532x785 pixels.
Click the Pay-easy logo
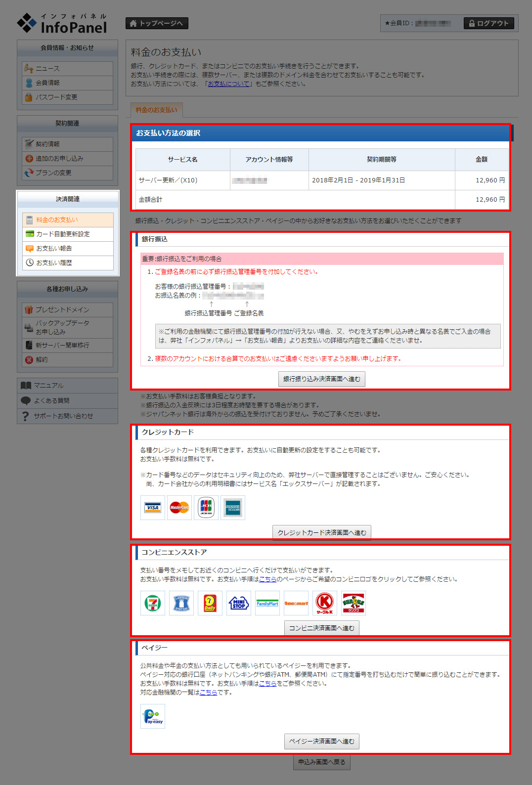[x=153, y=716]
